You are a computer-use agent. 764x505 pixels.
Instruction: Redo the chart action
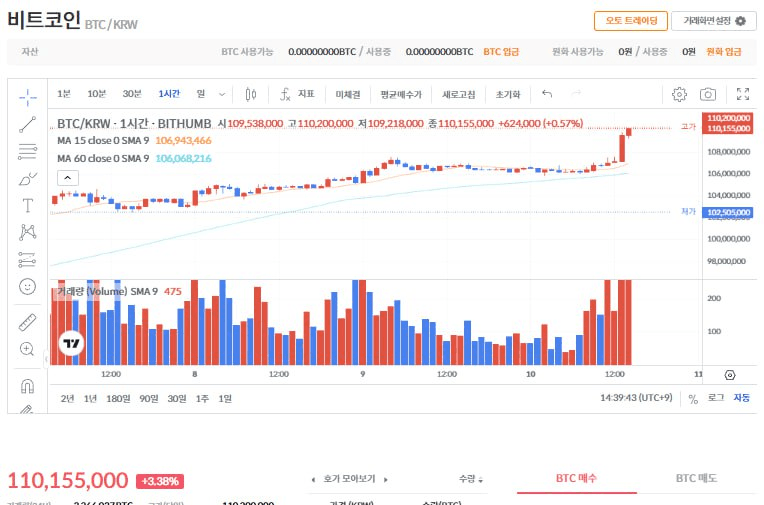click(576, 94)
